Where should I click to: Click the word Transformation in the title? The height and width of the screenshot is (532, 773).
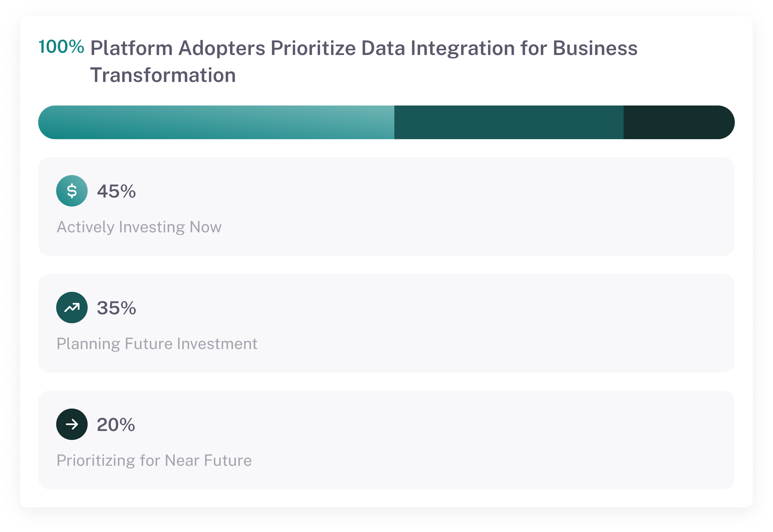click(163, 75)
